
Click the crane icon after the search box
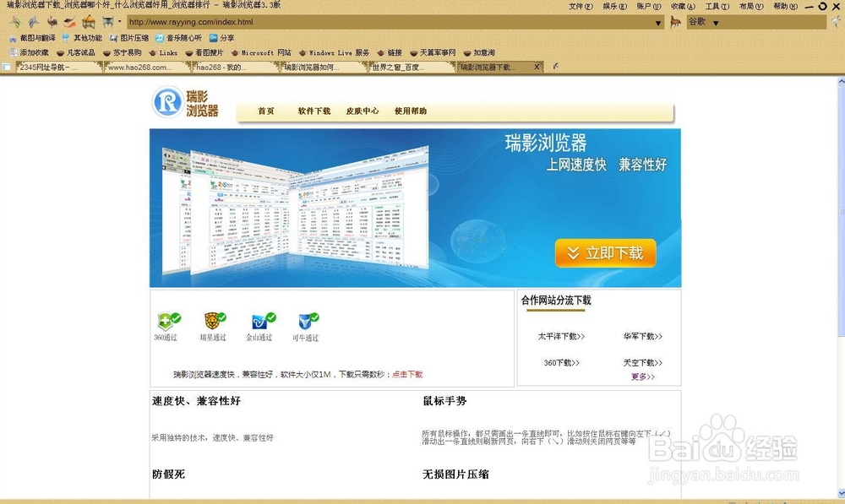(836, 22)
